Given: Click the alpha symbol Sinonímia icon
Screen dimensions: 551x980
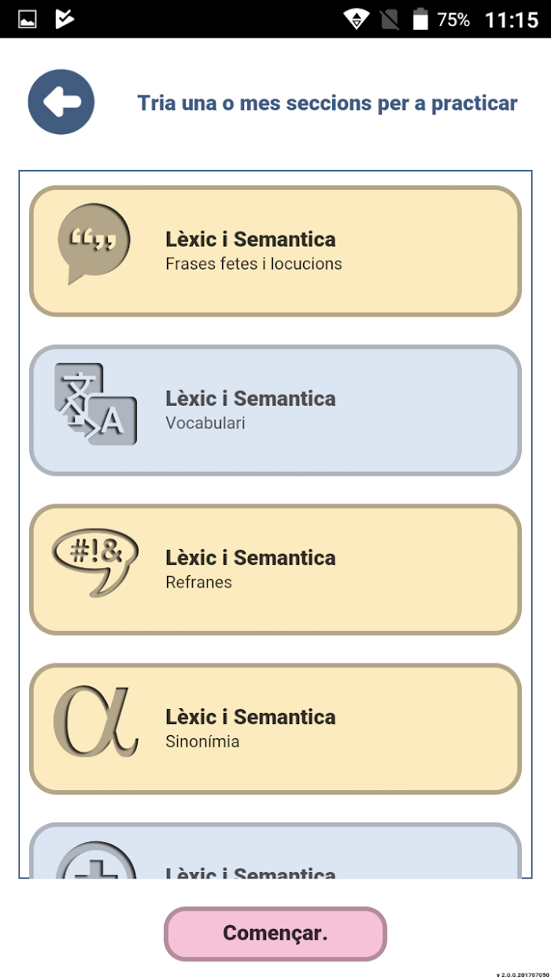Looking at the screenshot, I should [x=95, y=722].
